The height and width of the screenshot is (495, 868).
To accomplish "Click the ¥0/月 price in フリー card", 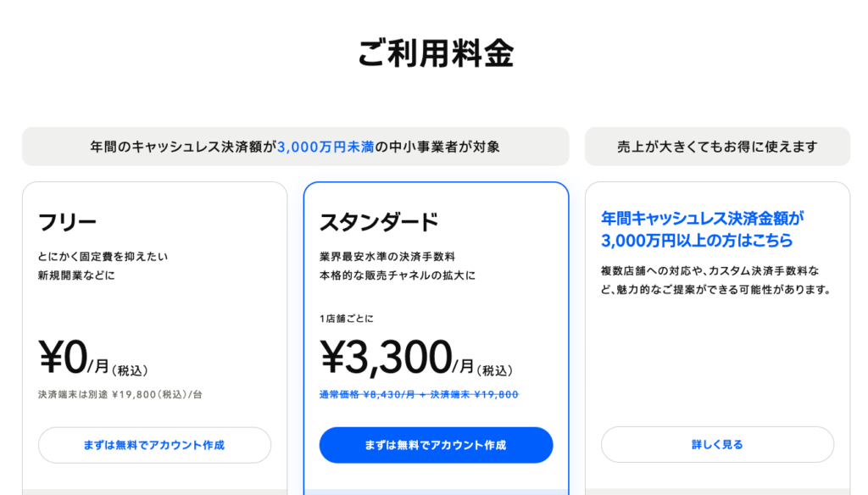I will point(93,358).
